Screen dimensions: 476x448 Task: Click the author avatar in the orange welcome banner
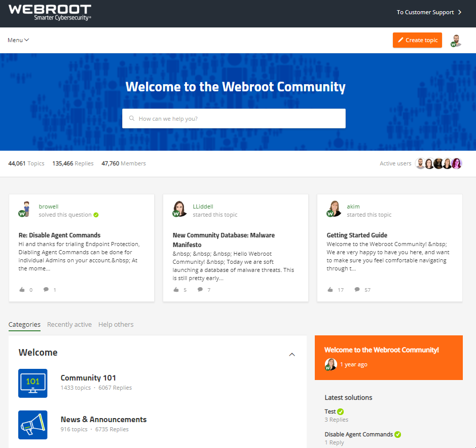[x=331, y=364]
